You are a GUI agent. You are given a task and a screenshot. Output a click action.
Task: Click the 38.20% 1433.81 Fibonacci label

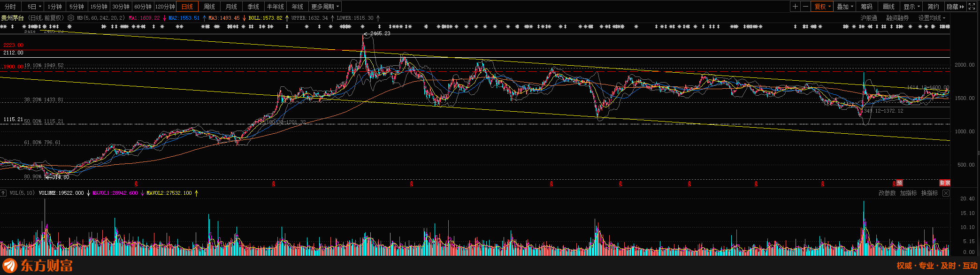click(44, 100)
